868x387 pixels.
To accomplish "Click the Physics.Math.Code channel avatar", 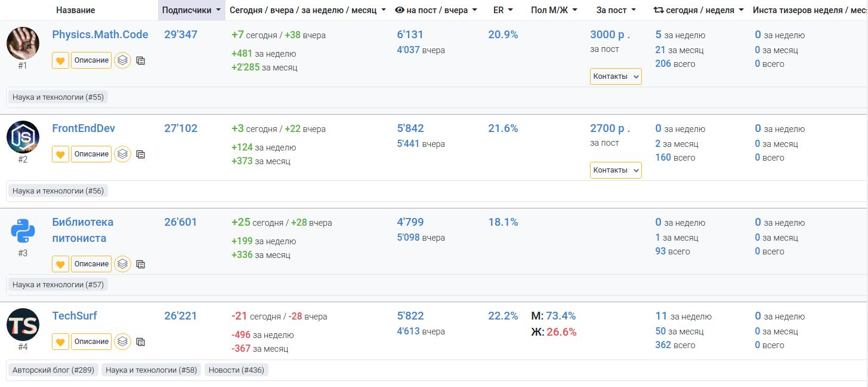I will [x=23, y=43].
